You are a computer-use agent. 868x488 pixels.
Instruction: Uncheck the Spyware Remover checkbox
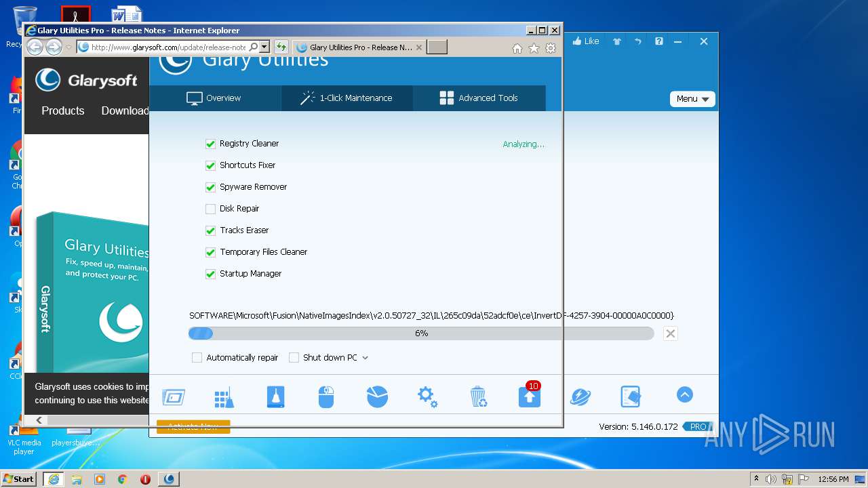[210, 187]
